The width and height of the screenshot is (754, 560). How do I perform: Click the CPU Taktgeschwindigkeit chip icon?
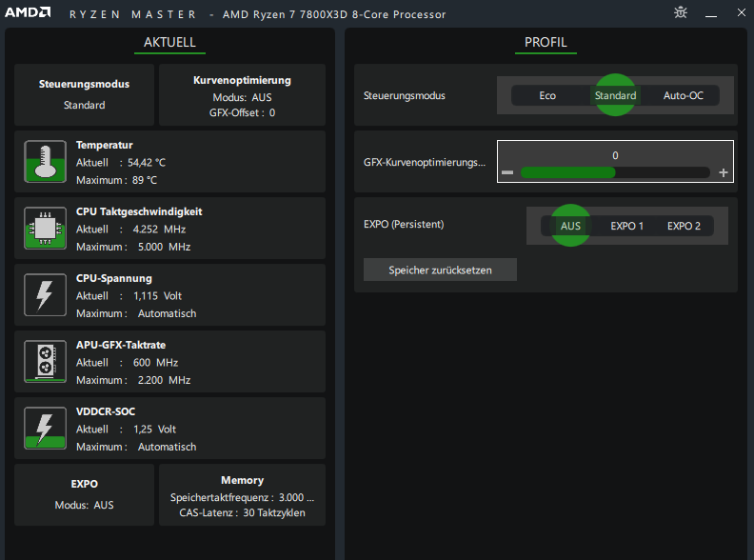pyautogui.click(x=45, y=228)
